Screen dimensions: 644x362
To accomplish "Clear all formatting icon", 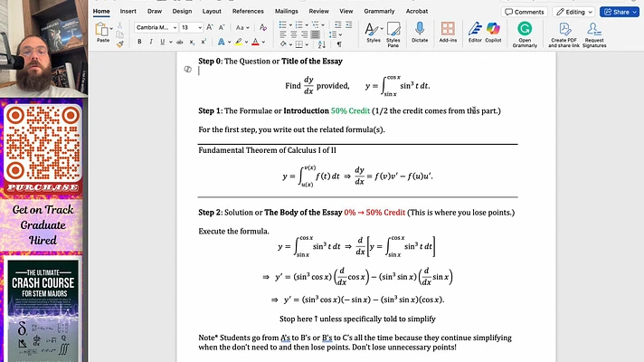I will (x=263, y=27).
